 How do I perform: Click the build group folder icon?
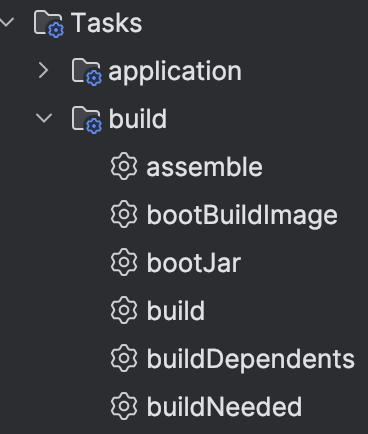87,119
